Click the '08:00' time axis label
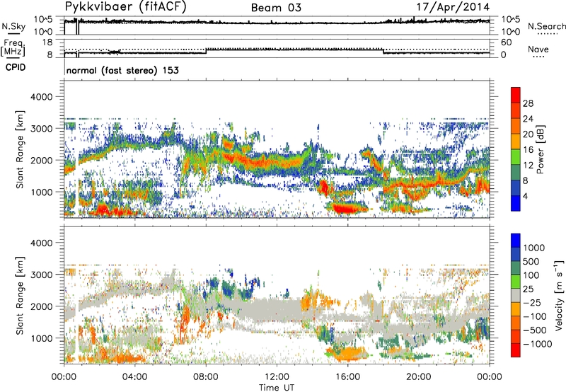 click(x=206, y=377)
